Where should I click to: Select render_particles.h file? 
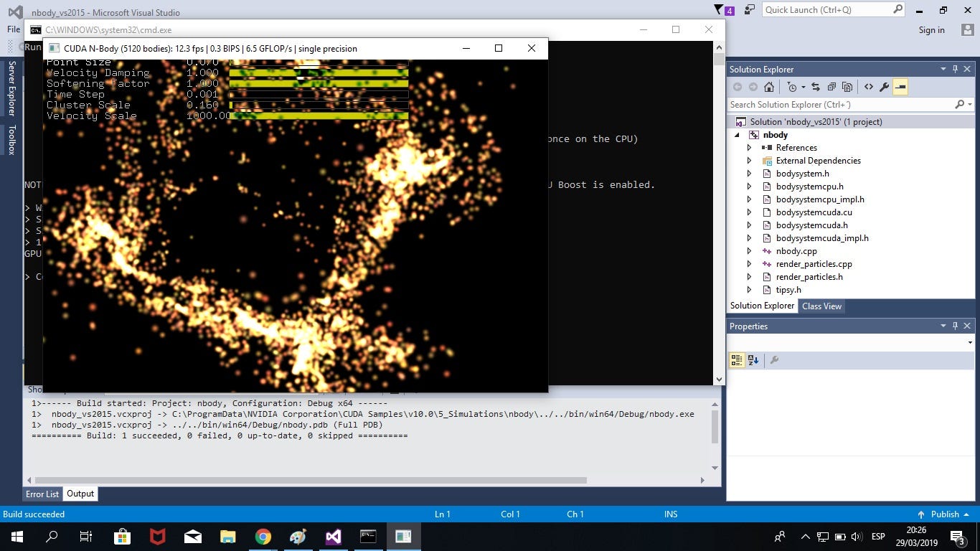coord(809,277)
